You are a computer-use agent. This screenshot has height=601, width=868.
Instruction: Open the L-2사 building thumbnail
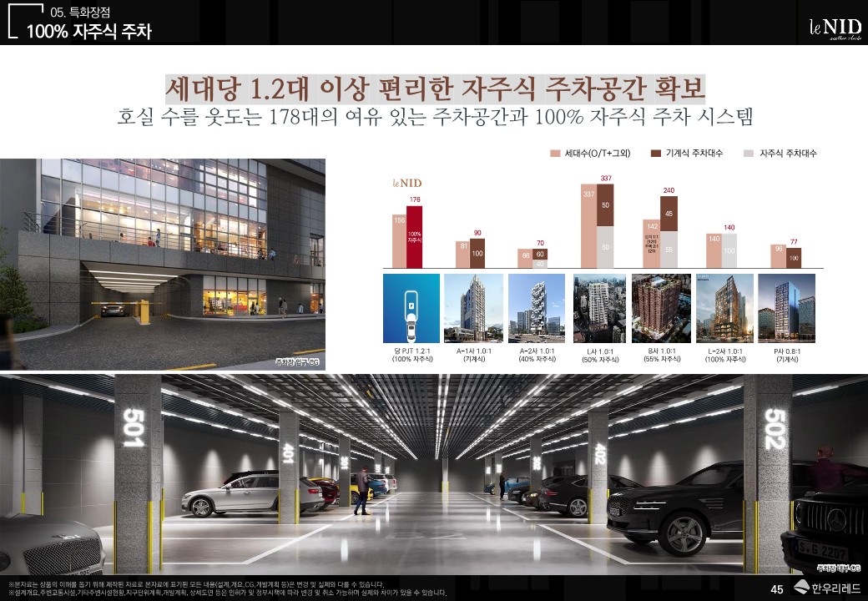[x=724, y=308]
